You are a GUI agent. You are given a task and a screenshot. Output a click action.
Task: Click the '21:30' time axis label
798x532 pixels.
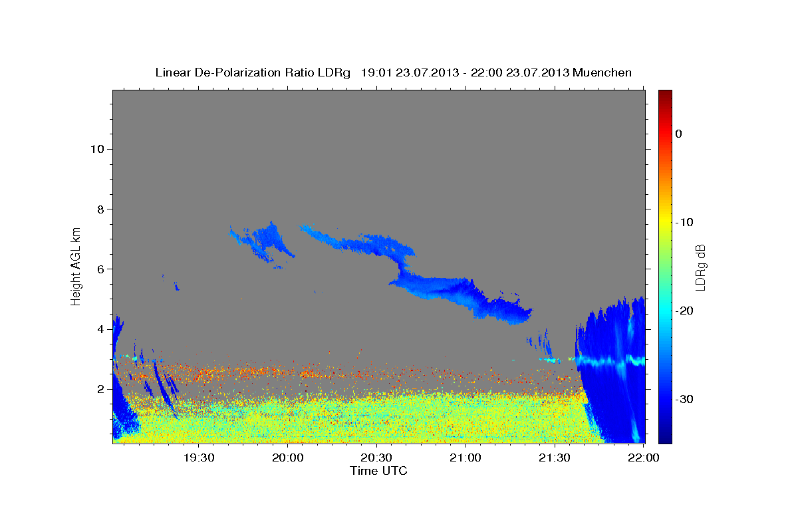coord(555,458)
